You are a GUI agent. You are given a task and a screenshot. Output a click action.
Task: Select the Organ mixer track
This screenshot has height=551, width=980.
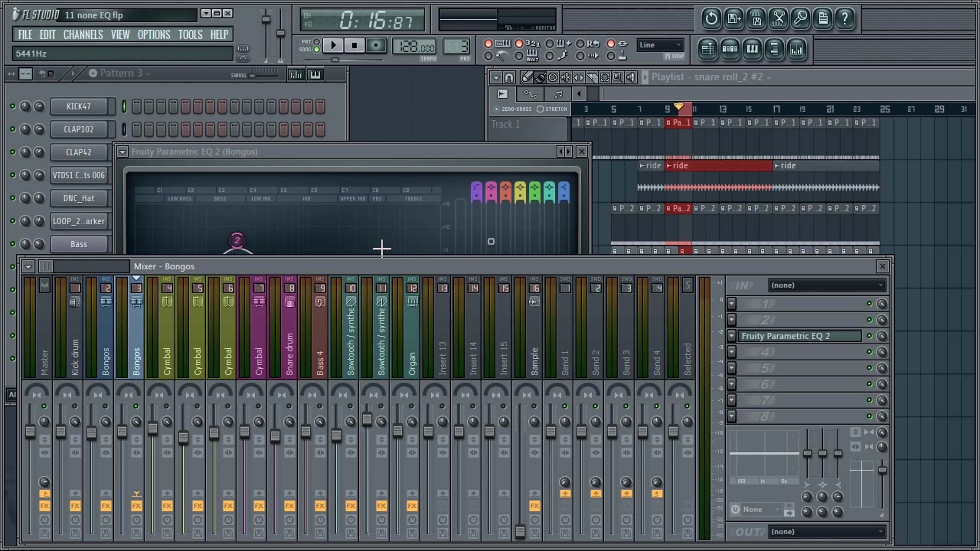click(412, 328)
